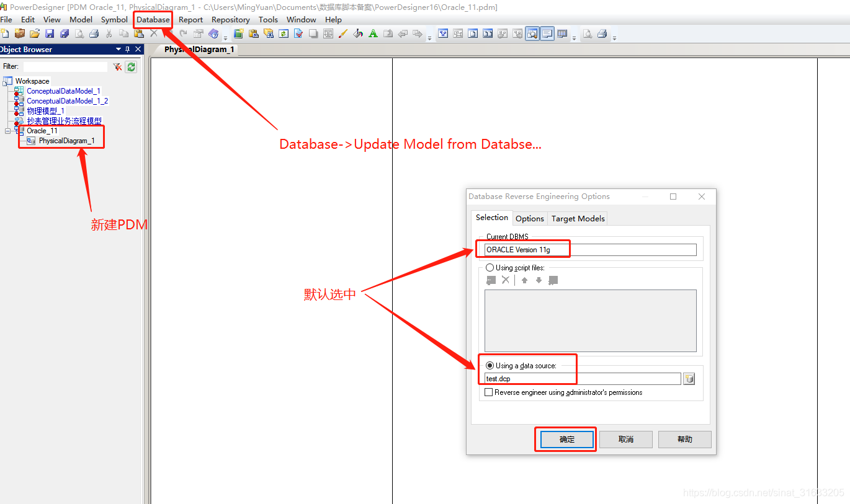This screenshot has height=504, width=850.
Task: Click the green new-object toolbar icon
Action: click(238, 33)
